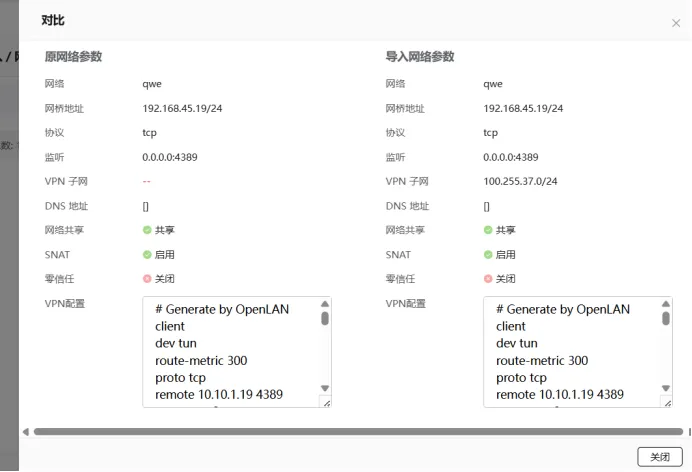Image resolution: width=692 pixels, height=472 pixels.
Task: Click right arrow of the horizontal scrollbar
Action: 687,432
